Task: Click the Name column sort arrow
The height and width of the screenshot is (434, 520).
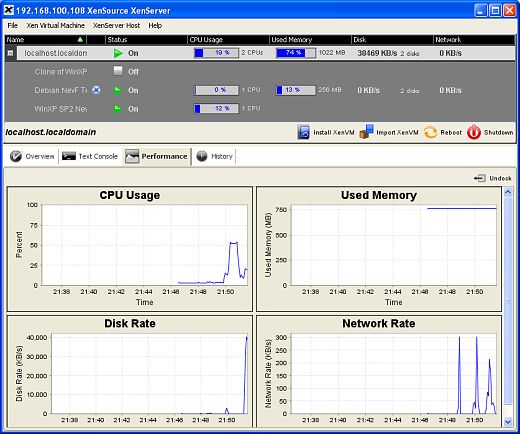Action: tap(80, 39)
